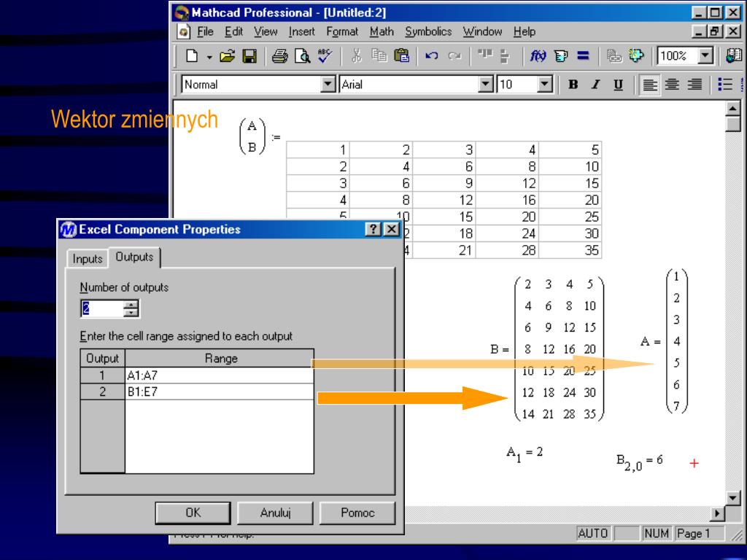The width and height of the screenshot is (747, 560).
Task: Close the Excel Component Properties dialog
Action: (392, 230)
